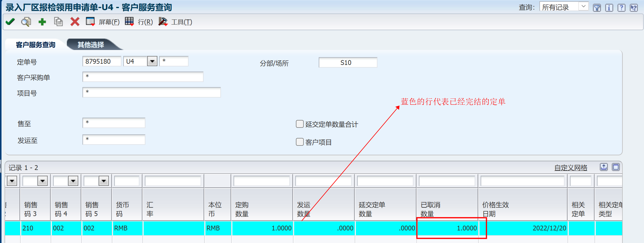Image resolution: width=644 pixels, height=243 pixels.
Task: Click the 延交定单数量 column filter field
Action: [x=385, y=181]
